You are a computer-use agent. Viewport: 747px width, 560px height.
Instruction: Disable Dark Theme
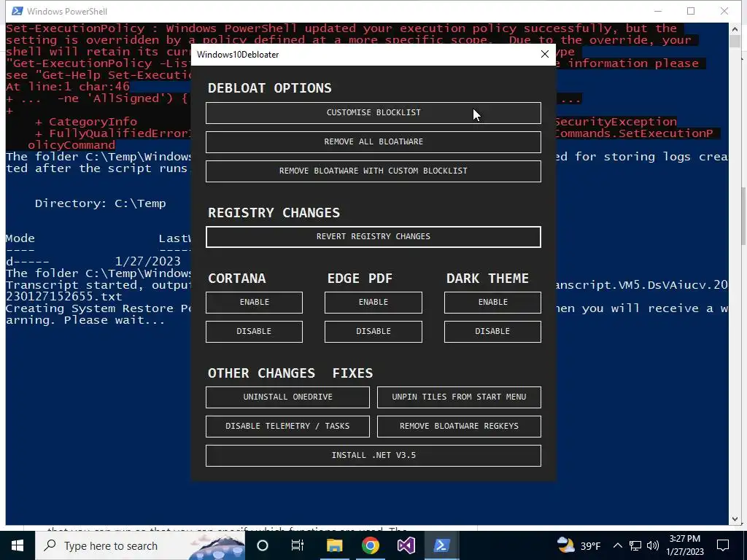click(492, 332)
